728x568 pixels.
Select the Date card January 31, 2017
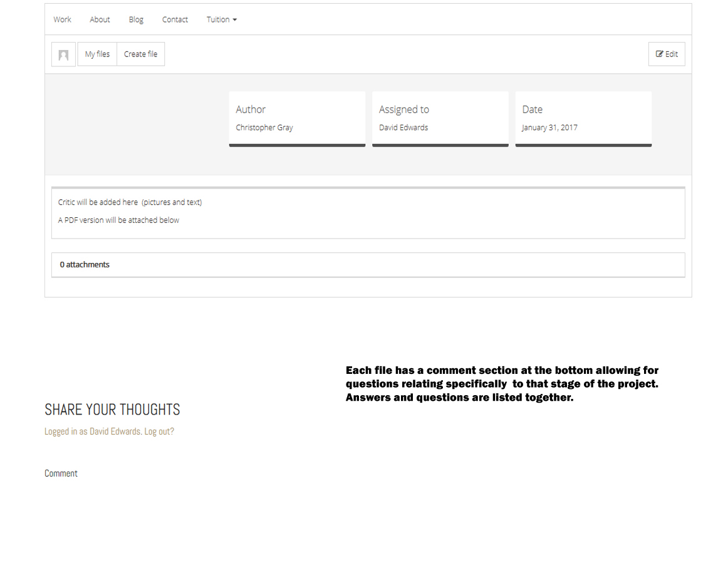point(583,119)
